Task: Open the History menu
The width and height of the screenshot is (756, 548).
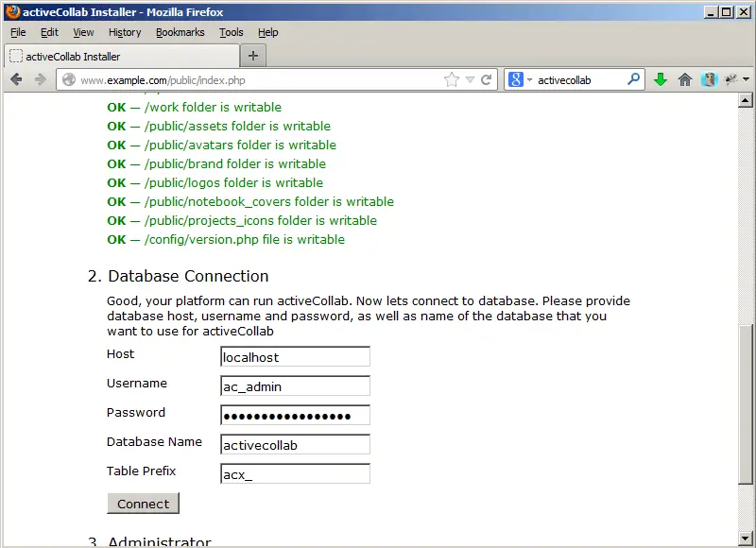Action: (125, 32)
